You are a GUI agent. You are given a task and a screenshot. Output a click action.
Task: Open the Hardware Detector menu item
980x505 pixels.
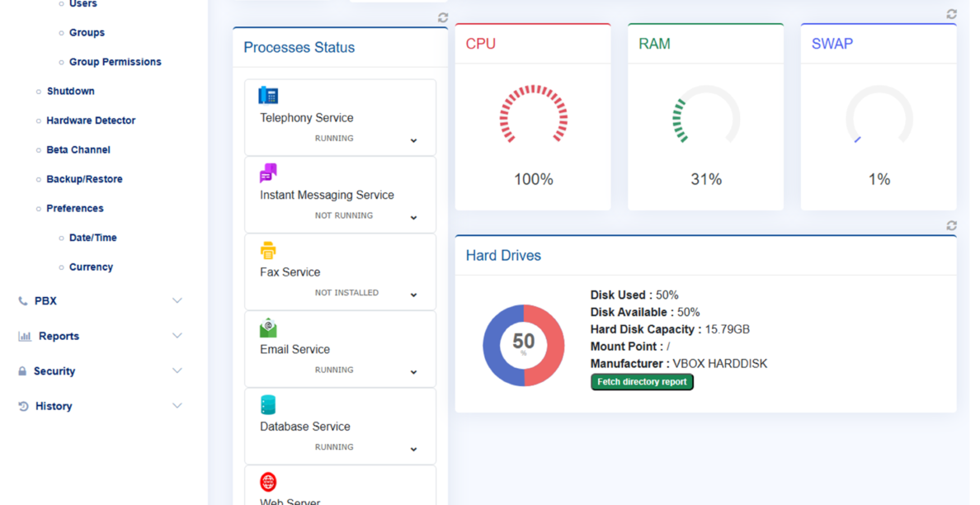point(91,120)
